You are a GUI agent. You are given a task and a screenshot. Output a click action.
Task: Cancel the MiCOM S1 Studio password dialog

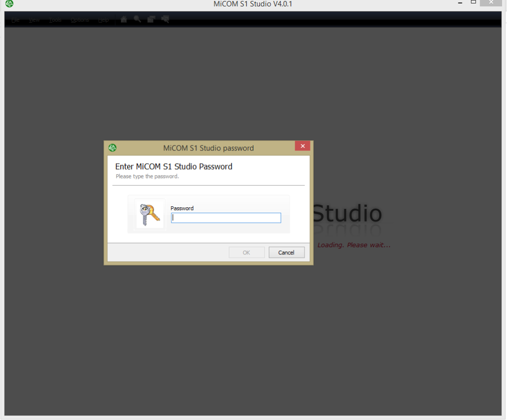click(x=287, y=252)
